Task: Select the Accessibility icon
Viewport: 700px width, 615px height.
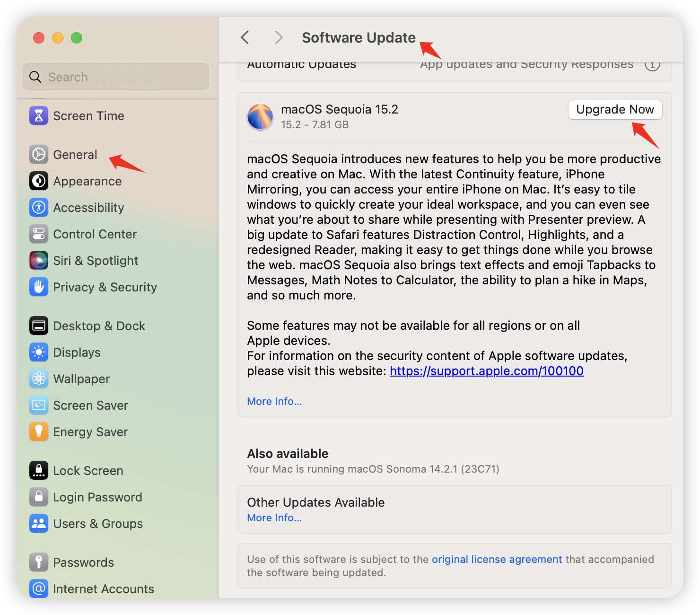Action: pos(39,208)
